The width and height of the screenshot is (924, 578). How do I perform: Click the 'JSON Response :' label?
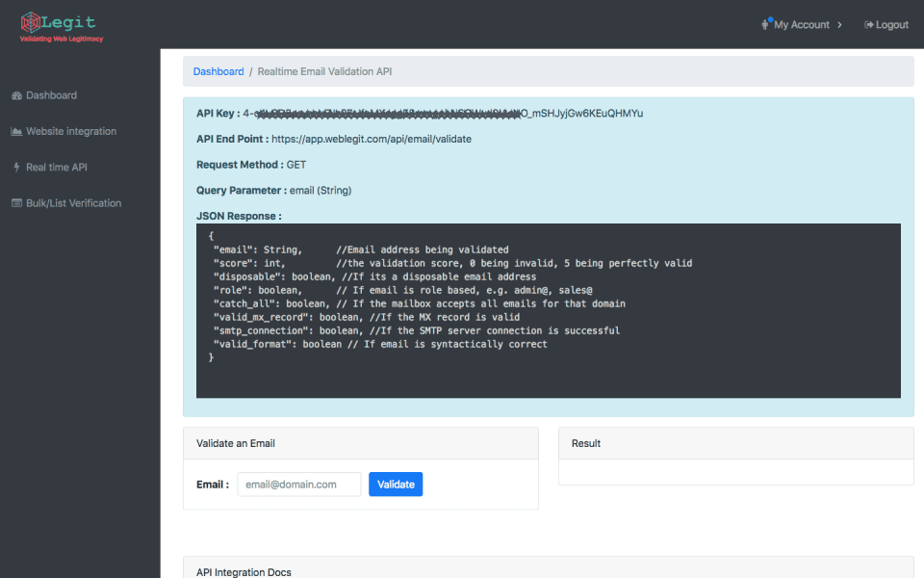point(239,216)
